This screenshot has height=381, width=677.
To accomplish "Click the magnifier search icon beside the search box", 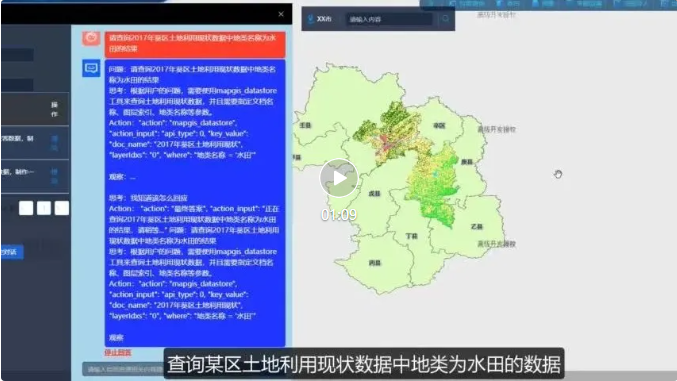I will (445, 19).
